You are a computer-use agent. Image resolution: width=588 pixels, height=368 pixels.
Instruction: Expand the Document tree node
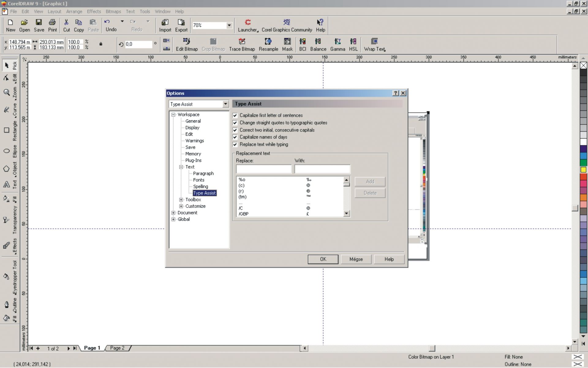173,213
